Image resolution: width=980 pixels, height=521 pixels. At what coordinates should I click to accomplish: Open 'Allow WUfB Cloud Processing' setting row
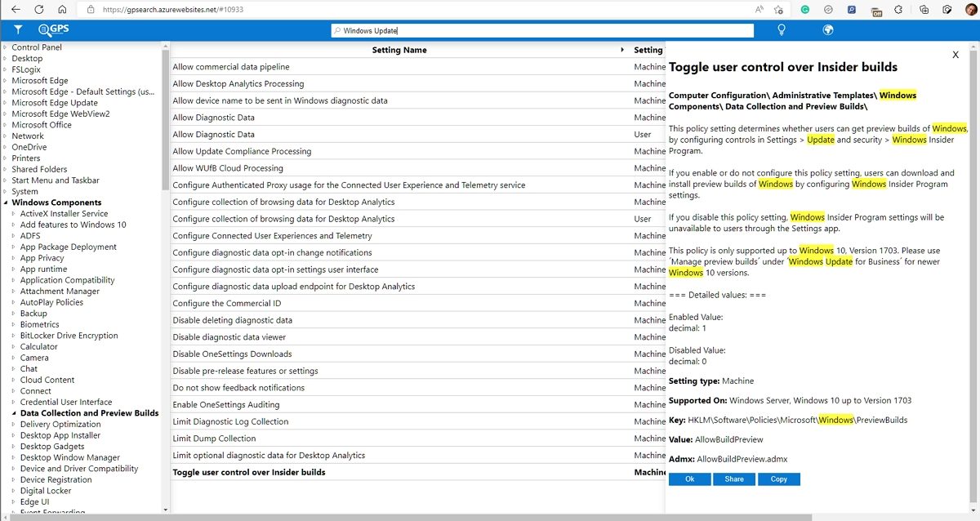pos(417,168)
